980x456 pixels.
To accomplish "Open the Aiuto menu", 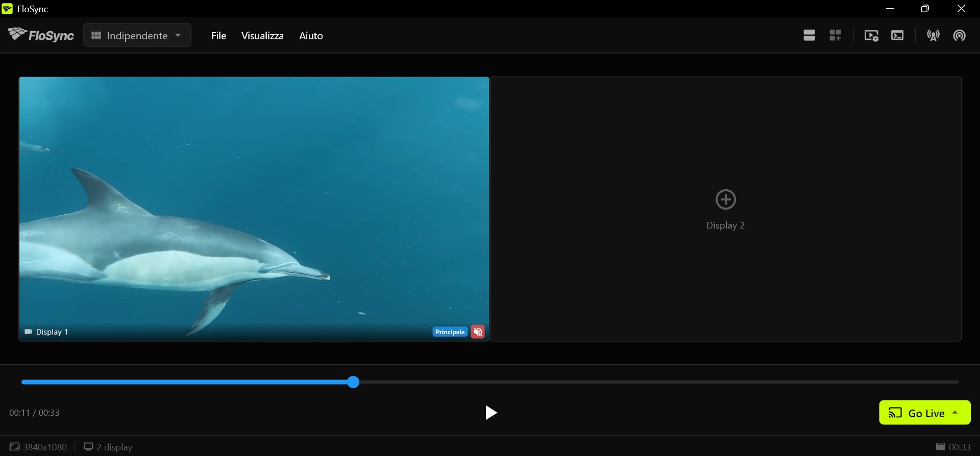I will pos(311,36).
